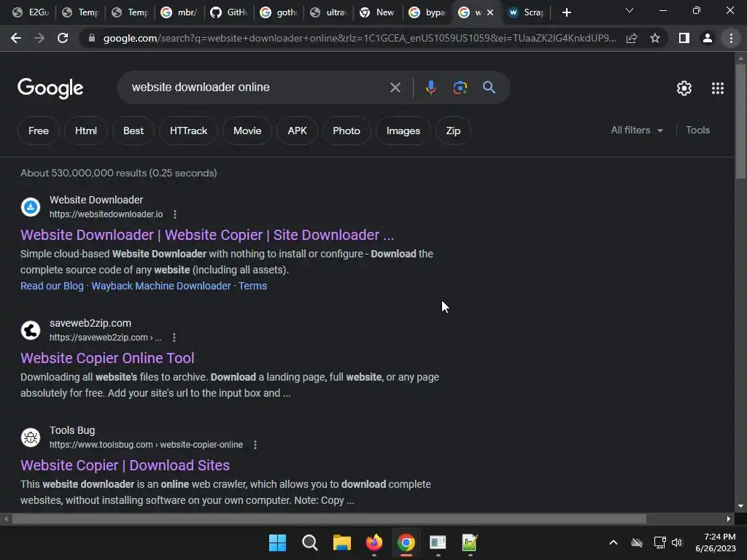The image size is (747, 560).
Task: Switch to the New tab
Action: (379, 13)
